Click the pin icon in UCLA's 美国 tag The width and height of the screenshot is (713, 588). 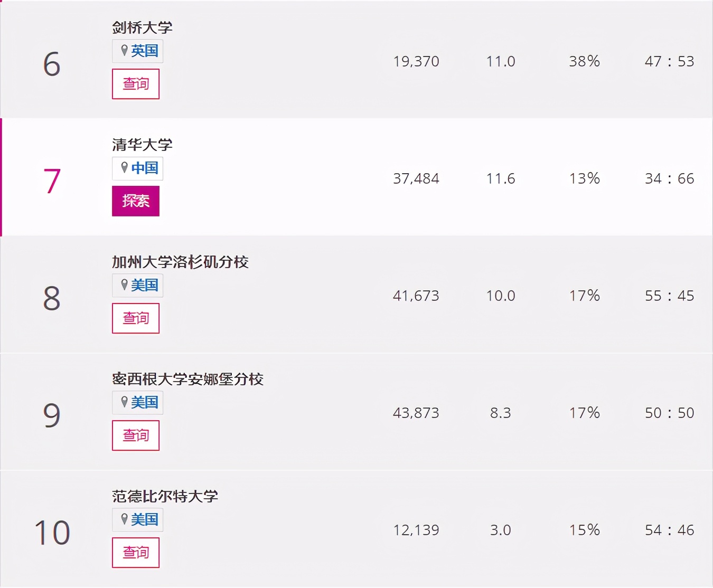point(125,285)
